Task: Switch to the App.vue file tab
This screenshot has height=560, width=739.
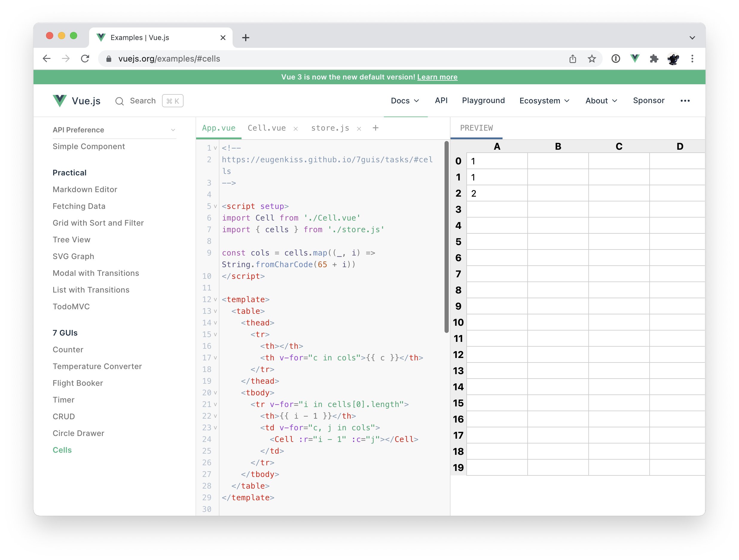Action: click(x=219, y=128)
